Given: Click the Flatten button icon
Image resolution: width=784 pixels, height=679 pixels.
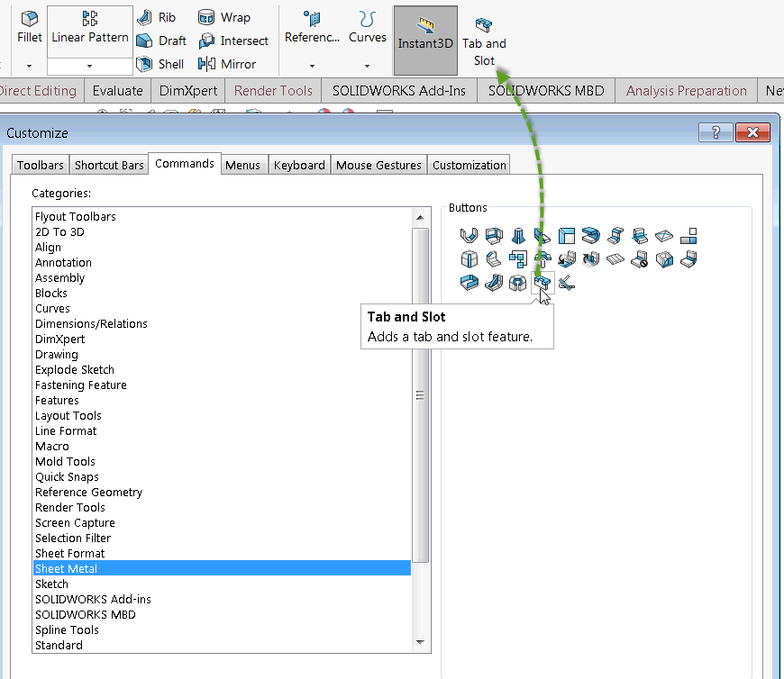Looking at the screenshot, I should tap(615, 259).
